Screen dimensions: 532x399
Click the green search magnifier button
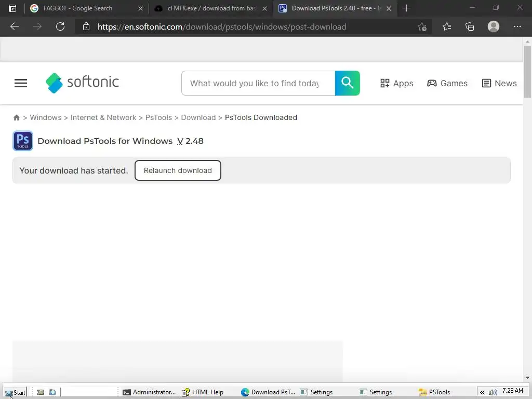(348, 83)
